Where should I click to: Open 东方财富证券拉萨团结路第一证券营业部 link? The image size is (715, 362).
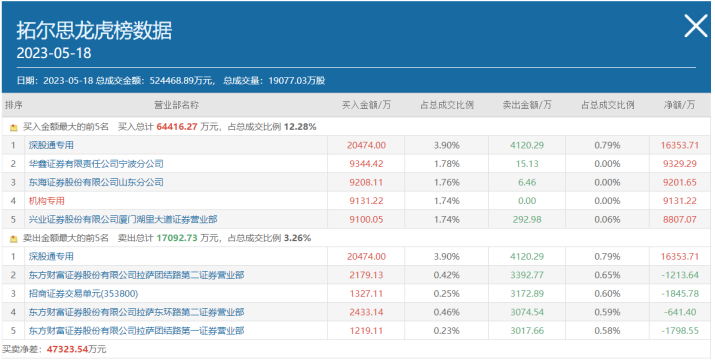click(x=136, y=331)
